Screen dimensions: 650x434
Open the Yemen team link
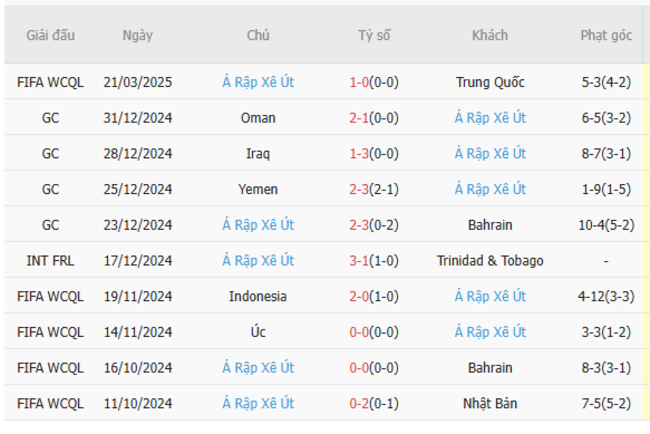[258, 189]
